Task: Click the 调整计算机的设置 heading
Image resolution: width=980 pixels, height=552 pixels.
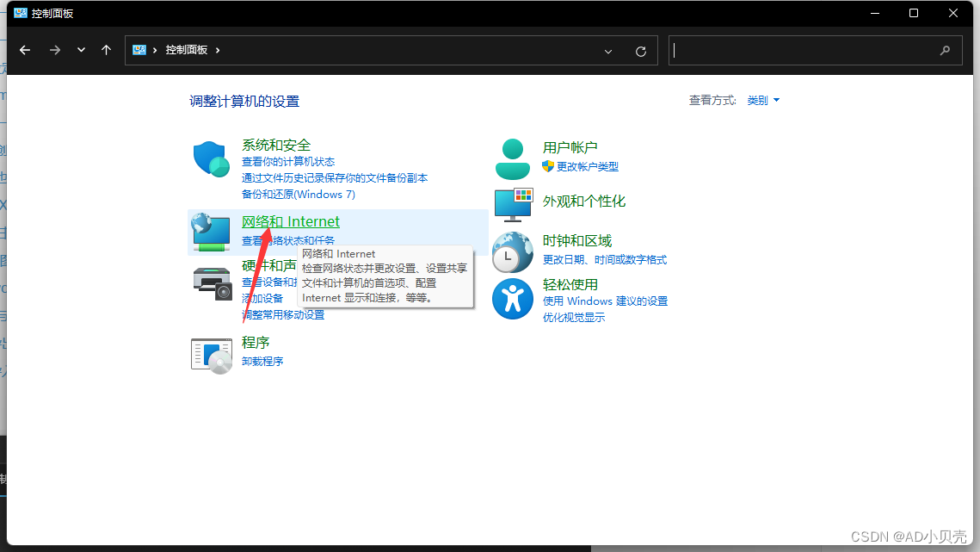Action: (244, 102)
